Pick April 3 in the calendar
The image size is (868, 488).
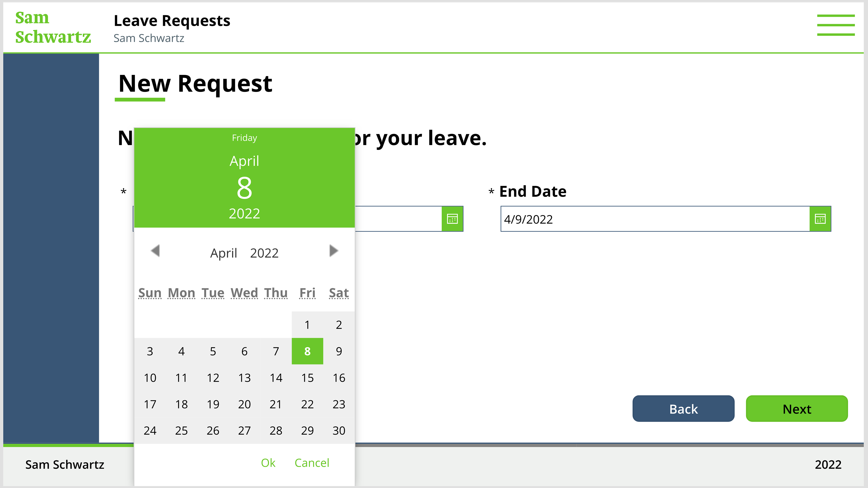150,351
